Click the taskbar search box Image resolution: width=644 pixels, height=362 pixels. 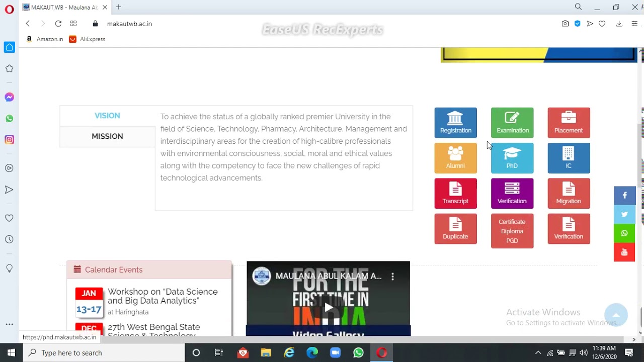(x=104, y=352)
